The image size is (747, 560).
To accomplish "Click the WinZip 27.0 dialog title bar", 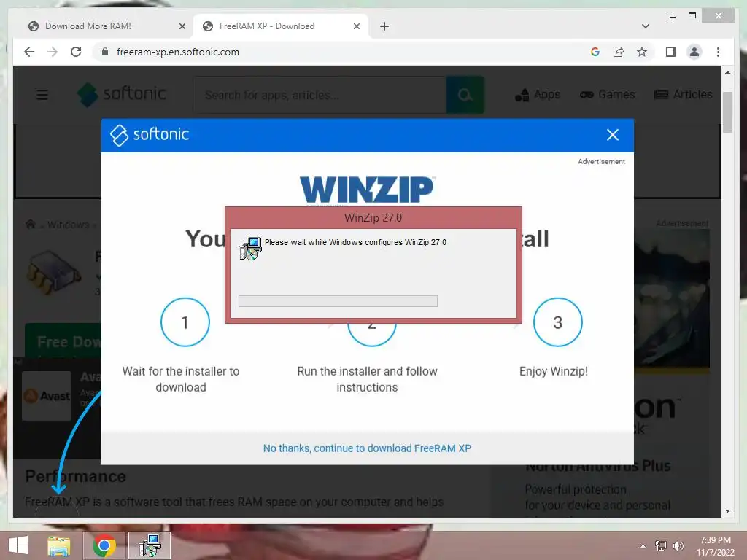I will point(373,217).
